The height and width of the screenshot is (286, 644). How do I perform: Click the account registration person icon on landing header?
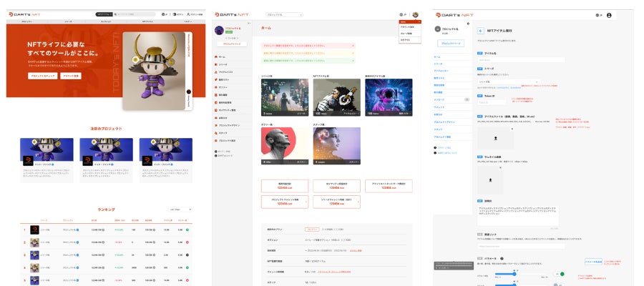click(x=188, y=14)
